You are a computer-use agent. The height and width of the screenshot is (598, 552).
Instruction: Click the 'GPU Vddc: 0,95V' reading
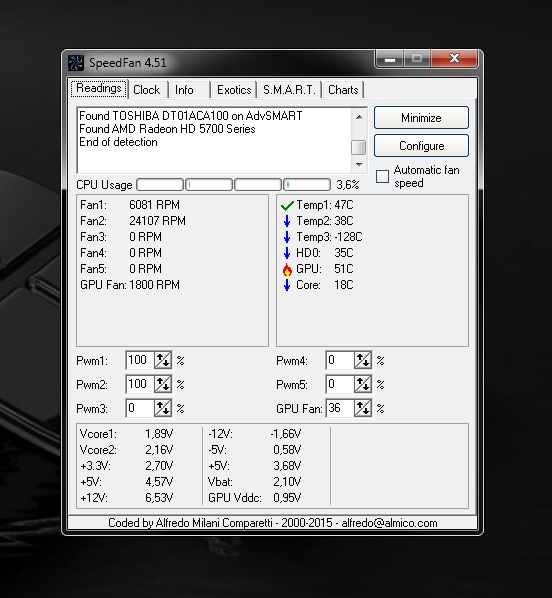[x=254, y=498]
